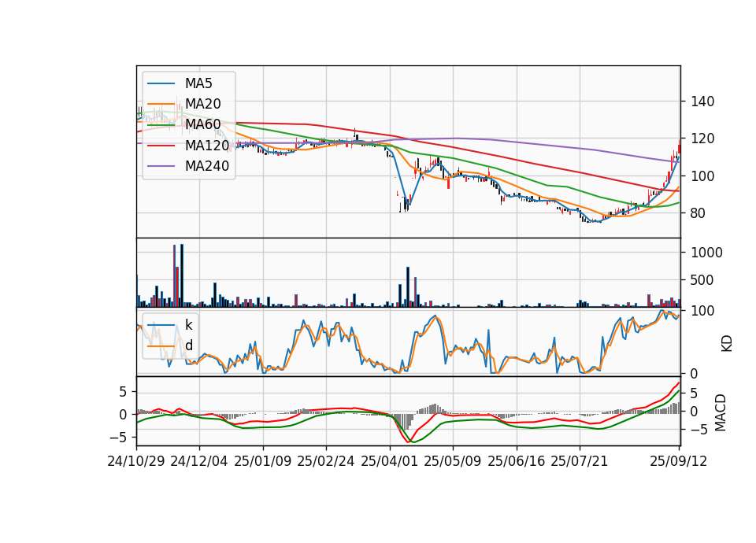756x543 pixels.
Task: Click the MACD axis title
Action: pos(721,412)
